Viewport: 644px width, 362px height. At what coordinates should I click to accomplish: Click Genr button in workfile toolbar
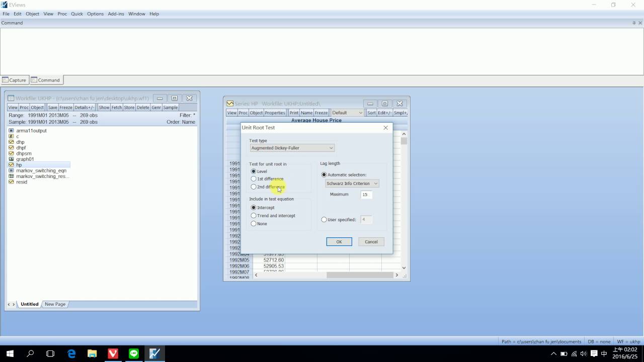click(156, 107)
